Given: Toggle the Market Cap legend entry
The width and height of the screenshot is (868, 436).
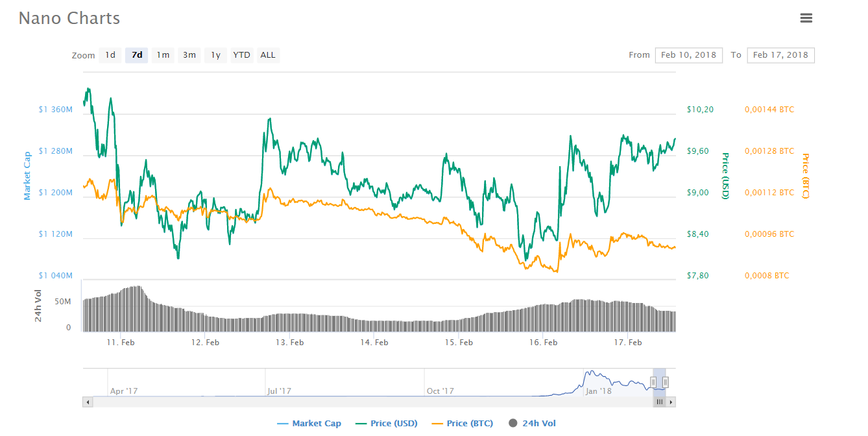Looking at the screenshot, I should [x=316, y=422].
